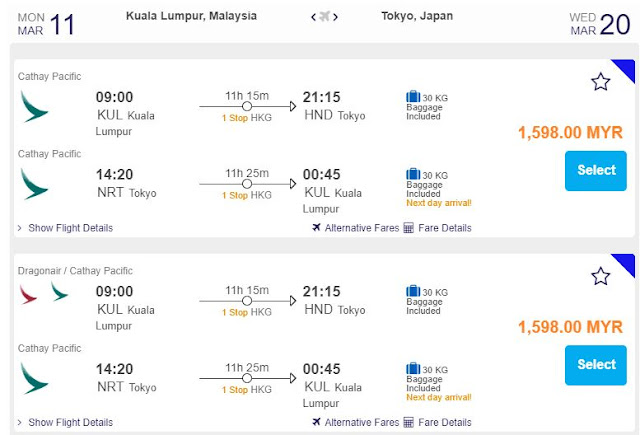Select the second 1,598.00 MYR flight
640x435 pixels.
pyautogui.click(x=596, y=365)
